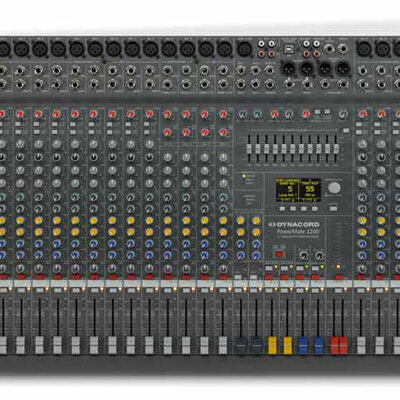This screenshot has height=400, width=400.
Task: Adjust the knob at far right above the equalizer
Action: (342, 115)
